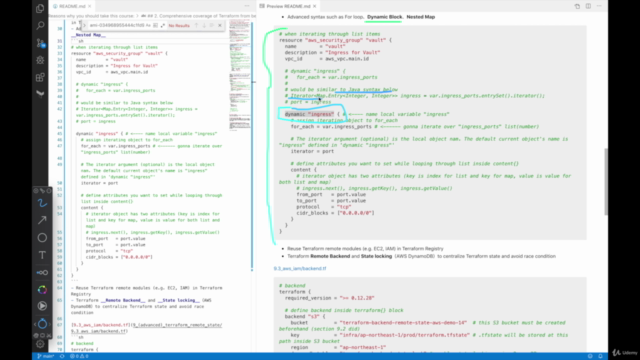Select the arrow annotation tool
This screenshot has width=640, height=360.
point(42,220)
